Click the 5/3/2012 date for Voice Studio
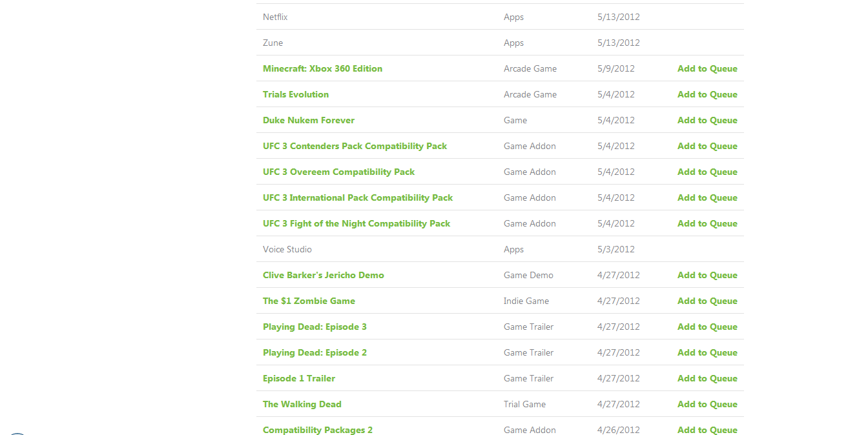This screenshot has height=435, width=868. 616,249
